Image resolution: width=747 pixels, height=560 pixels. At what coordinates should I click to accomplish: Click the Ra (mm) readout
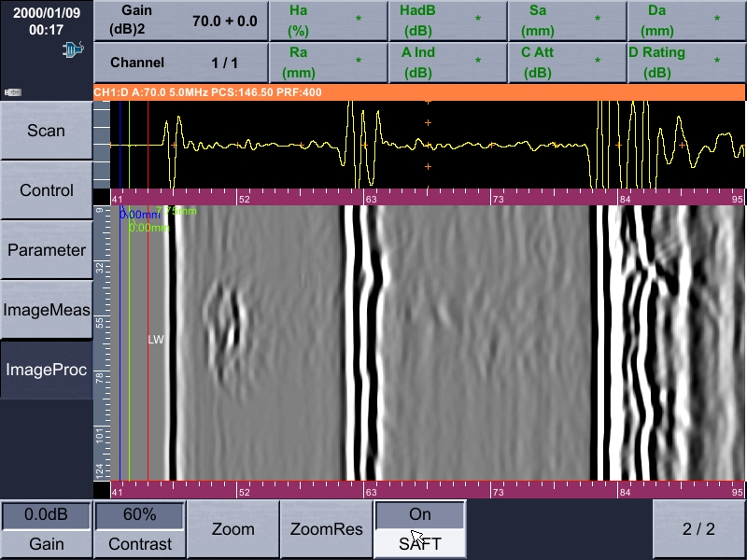click(x=329, y=63)
